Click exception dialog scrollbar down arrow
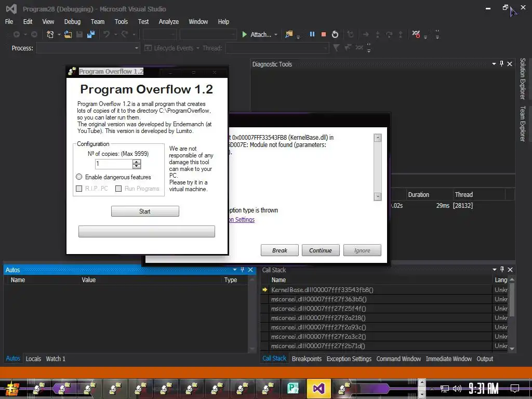The image size is (532, 399). point(378,196)
